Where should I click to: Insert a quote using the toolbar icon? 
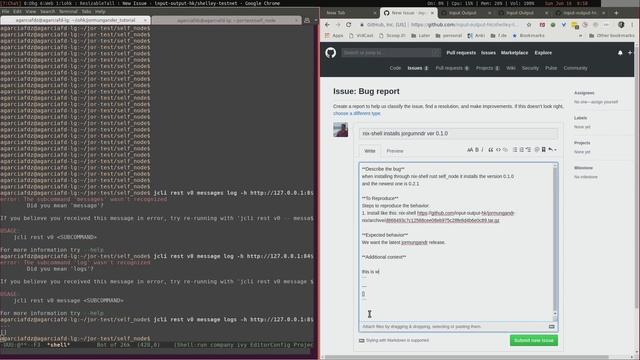(491, 150)
